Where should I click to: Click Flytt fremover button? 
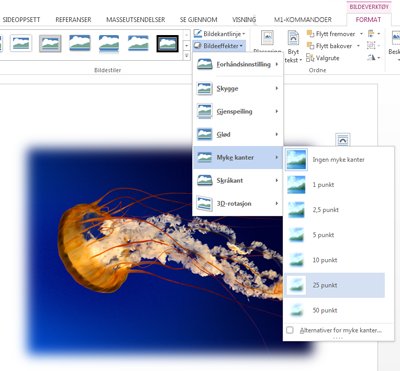tap(331, 34)
